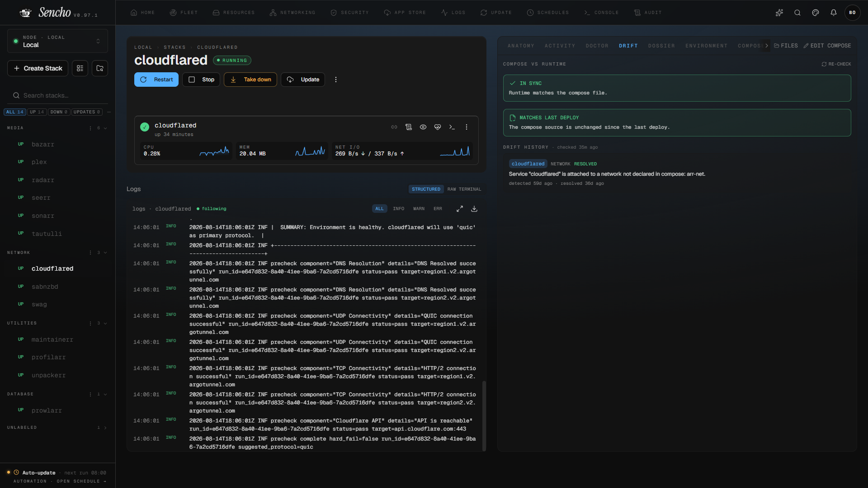
Task: Toggle the eye icon on cloudflared container
Action: pos(423,127)
